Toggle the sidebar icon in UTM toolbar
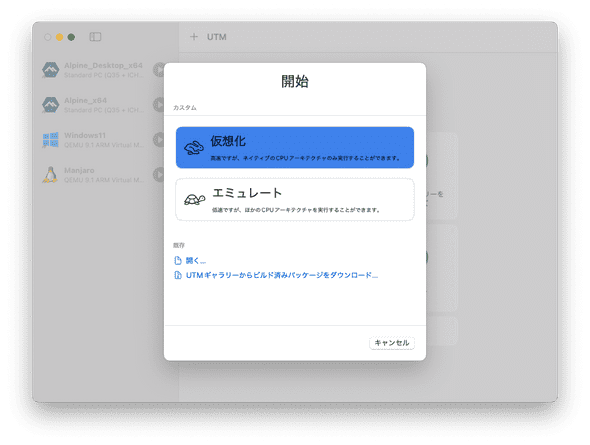The width and height of the screenshot is (590, 445). point(95,37)
